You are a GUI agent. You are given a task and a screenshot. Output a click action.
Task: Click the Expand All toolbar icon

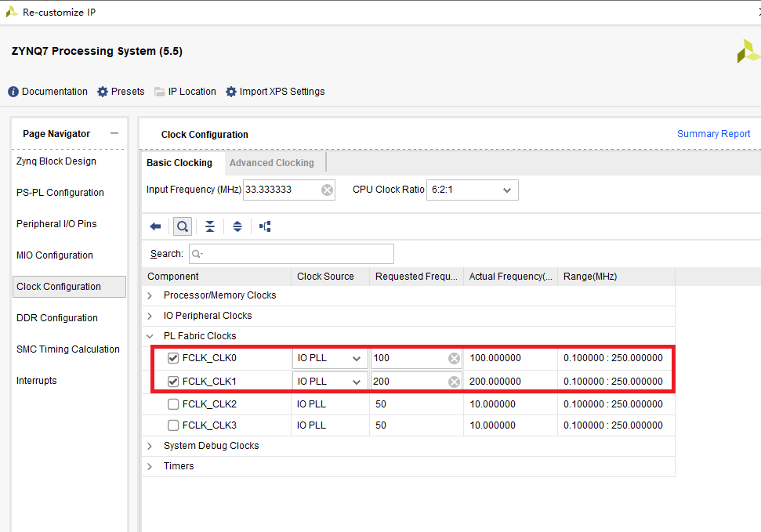pyautogui.click(x=237, y=226)
